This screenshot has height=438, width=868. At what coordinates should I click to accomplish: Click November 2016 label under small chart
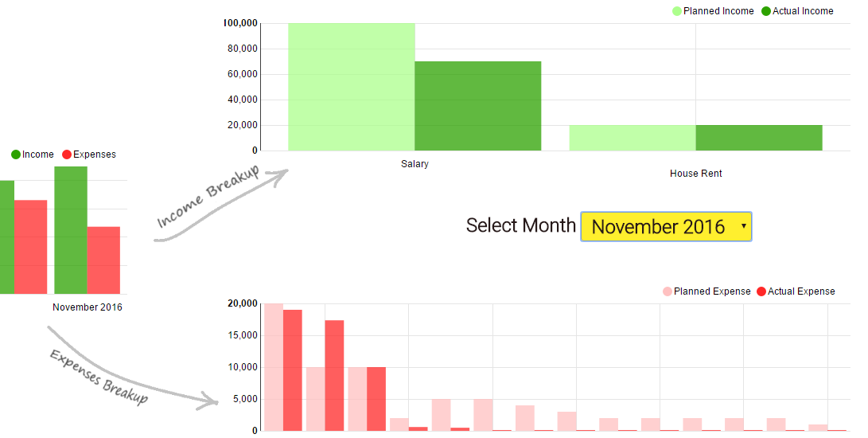click(88, 307)
